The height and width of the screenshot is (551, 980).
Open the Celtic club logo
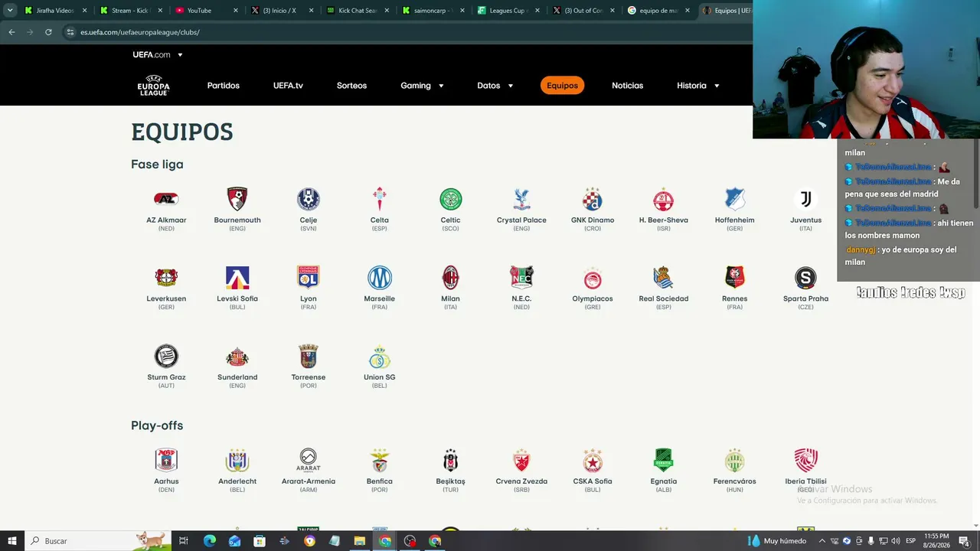pos(451,200)
